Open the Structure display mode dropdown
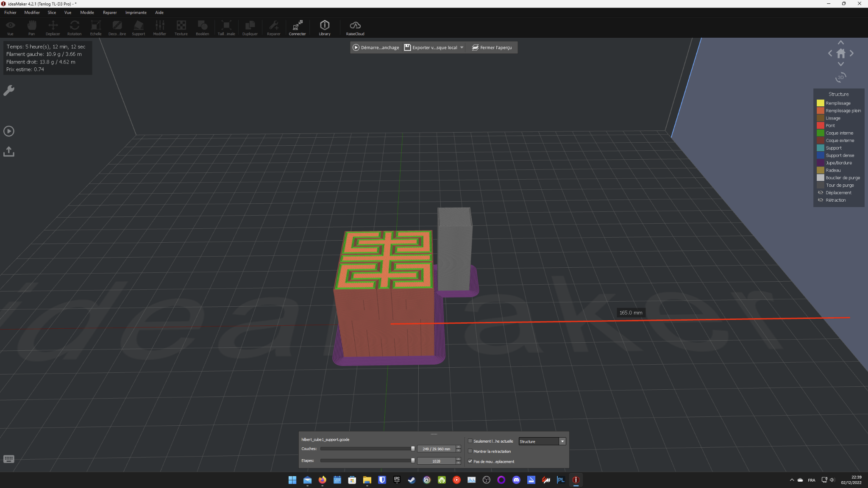 pos(542,441)
